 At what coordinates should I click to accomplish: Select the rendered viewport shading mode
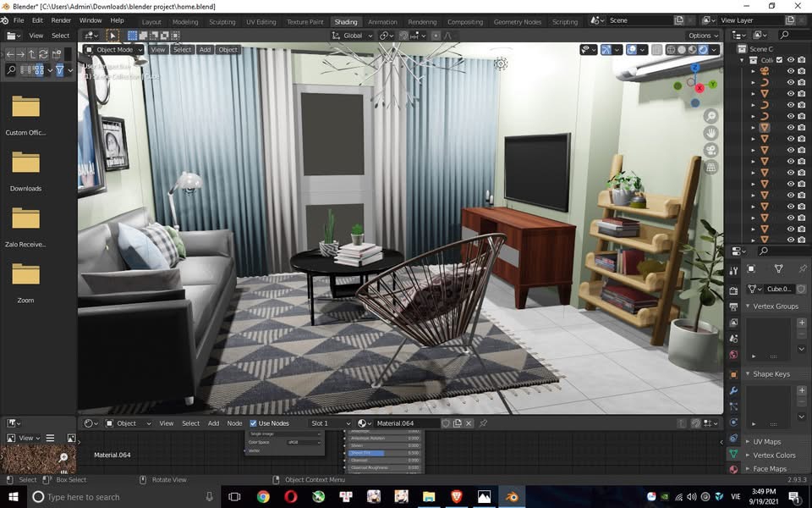point(704,50)
